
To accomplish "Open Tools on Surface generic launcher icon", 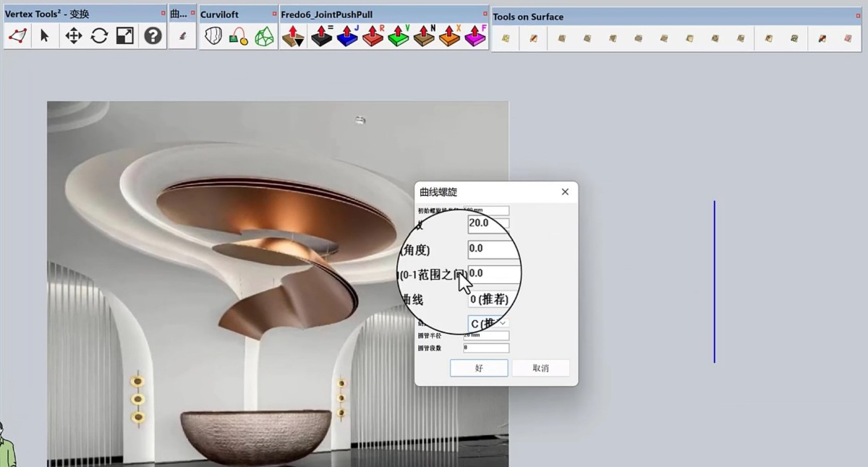I will (x=506, y=38).
